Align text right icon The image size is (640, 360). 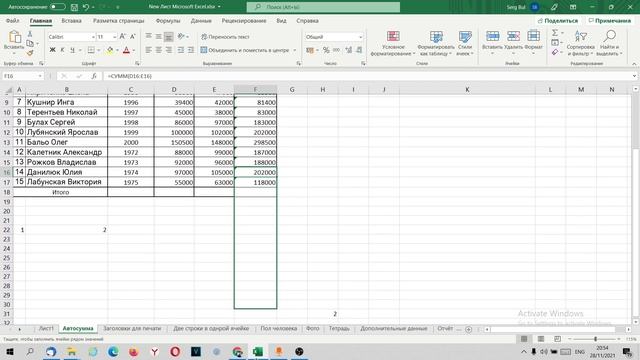(x=168, y=50)
